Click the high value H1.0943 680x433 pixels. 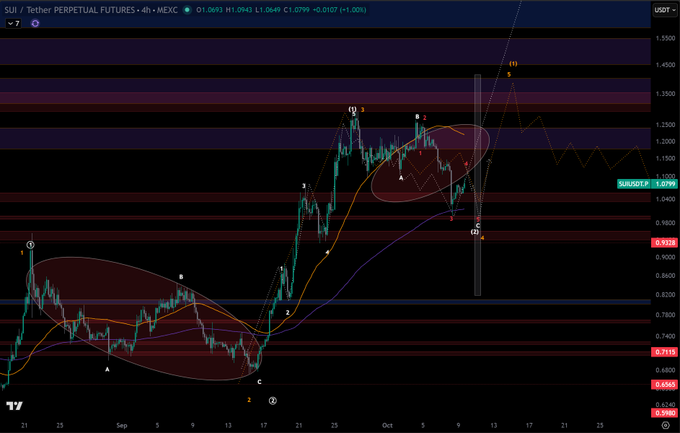click(238, 10)
